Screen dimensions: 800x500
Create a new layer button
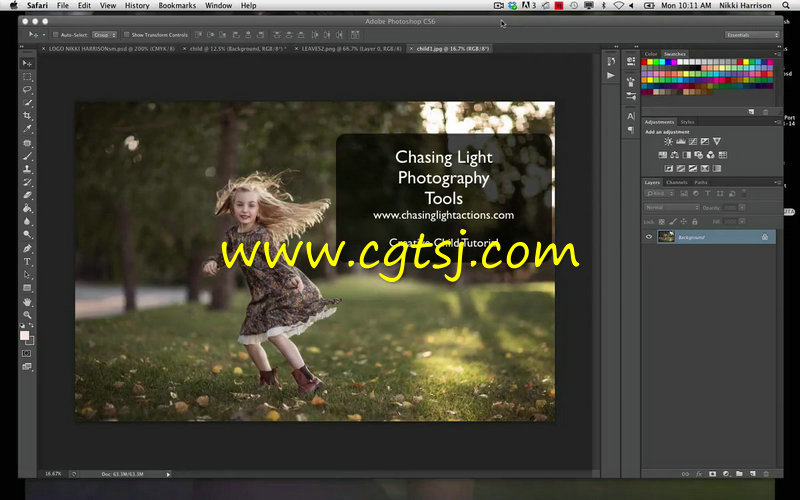pyautogui.click(x=753, y=474)
